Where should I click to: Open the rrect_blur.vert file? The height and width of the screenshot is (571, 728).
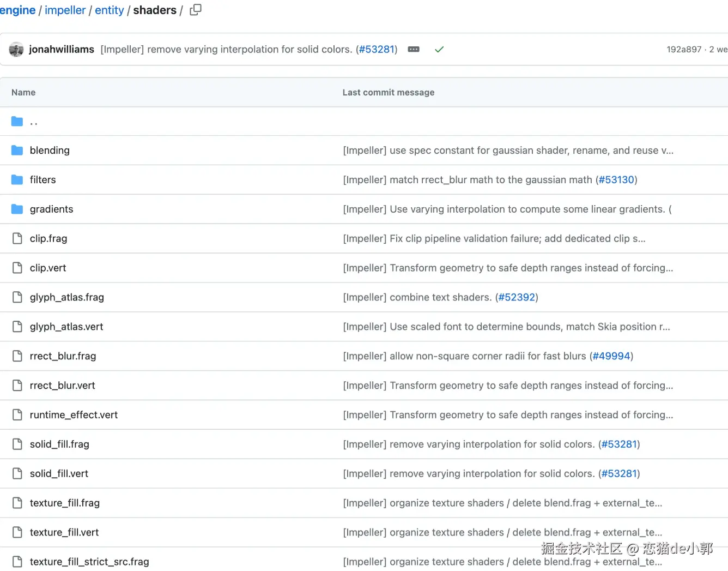click(63, 386)
